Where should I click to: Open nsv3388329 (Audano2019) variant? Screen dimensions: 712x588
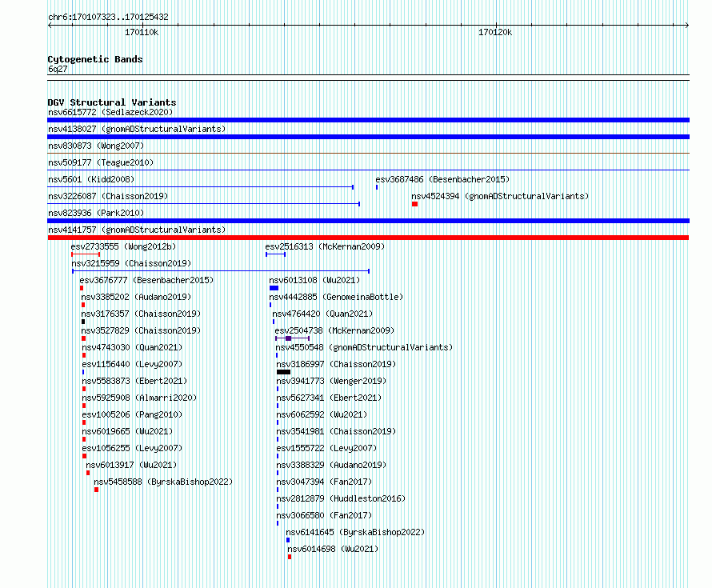pyautogui.click(x=331, y=465)
